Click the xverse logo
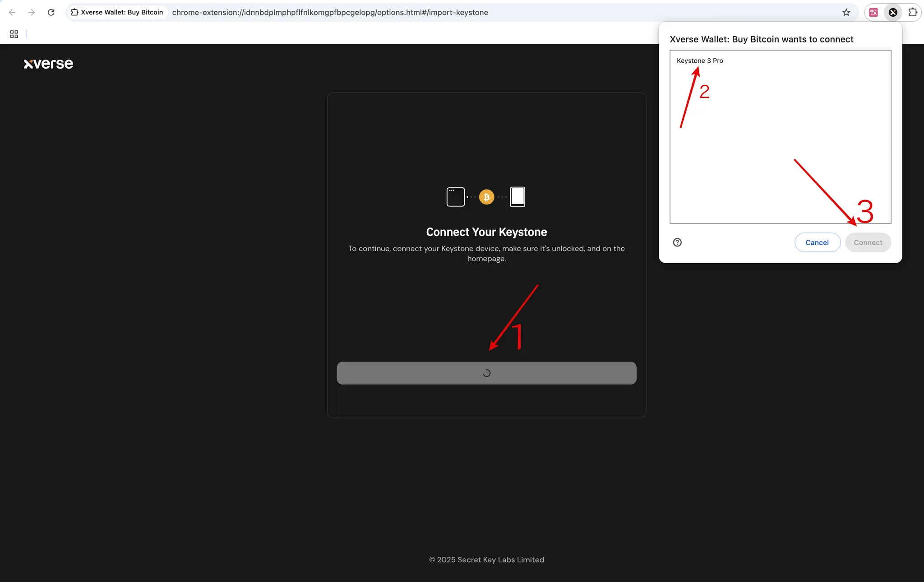 [x=48, y=64]
